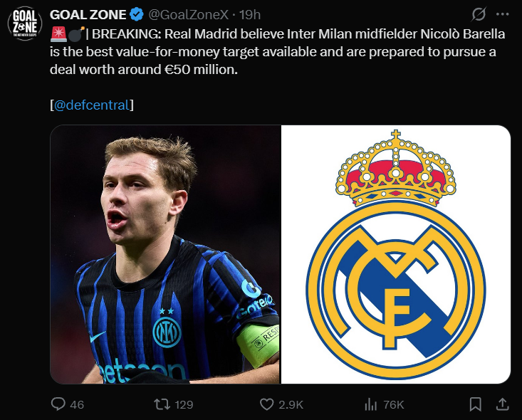The image size is (522, 420).
Task: Click the blue verified badge
Action: 137,14
